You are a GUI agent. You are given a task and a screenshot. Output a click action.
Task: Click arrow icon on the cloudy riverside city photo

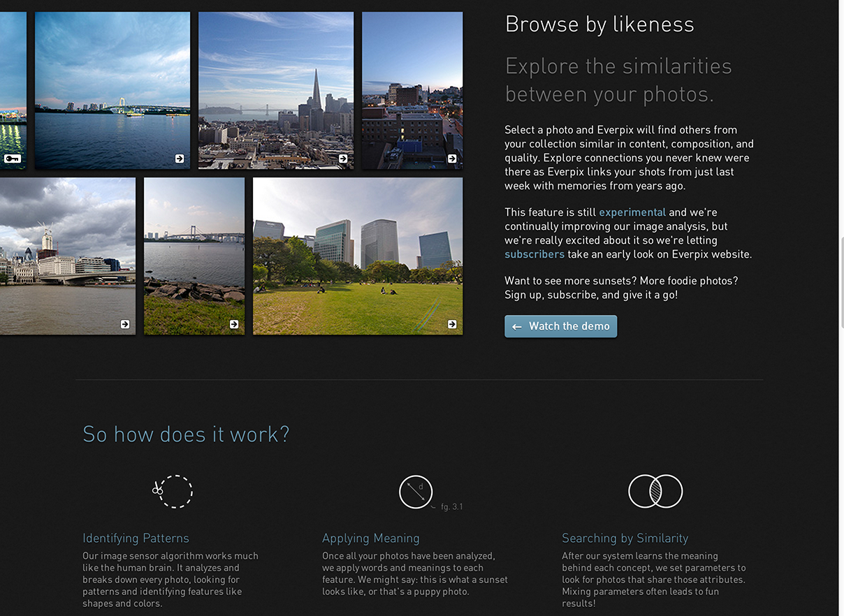coord(125,324)
